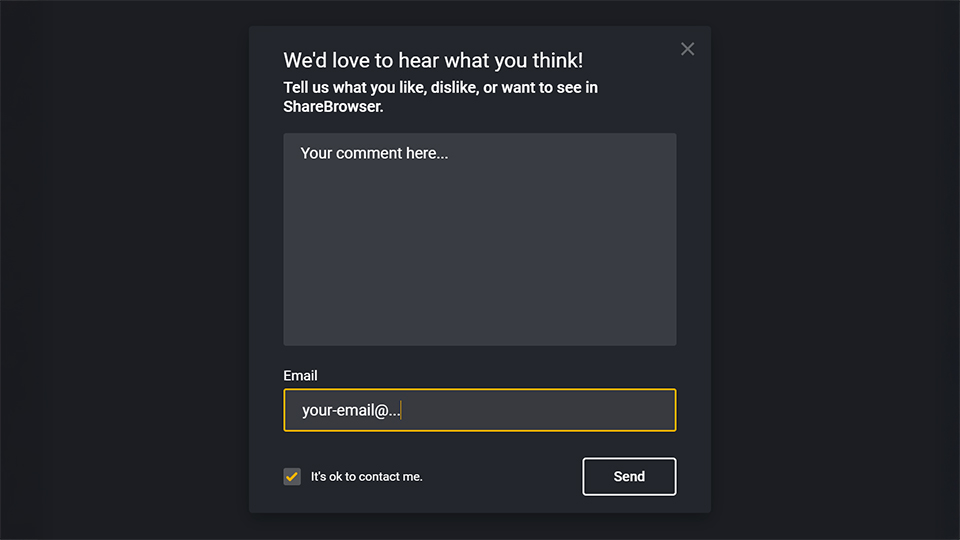Click the 'your-email@...' placeholder text
The image size is (960, 540).
coord(351,410)
